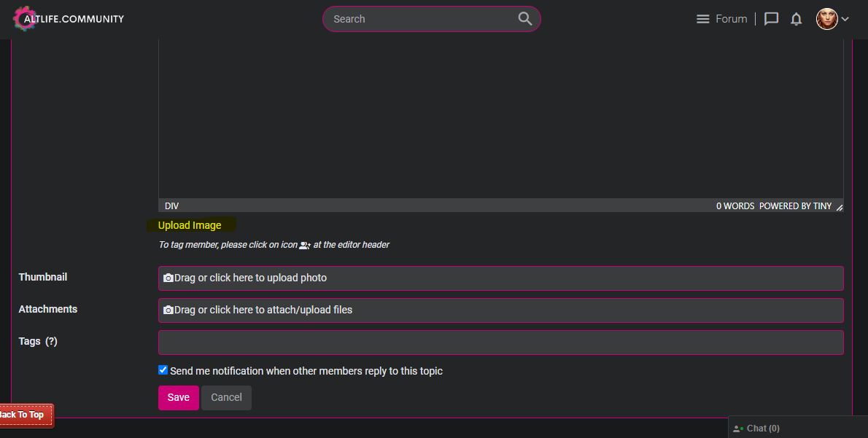Open the Forum menu label
This screenshot has height=438, width=868.
(x=731, y=19)
